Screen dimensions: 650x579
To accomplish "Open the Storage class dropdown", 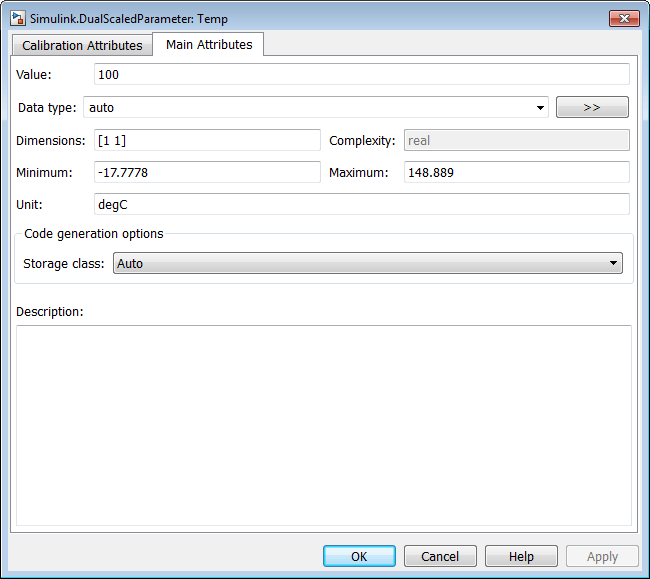I will pyautogui.click(x=368, y=264).
